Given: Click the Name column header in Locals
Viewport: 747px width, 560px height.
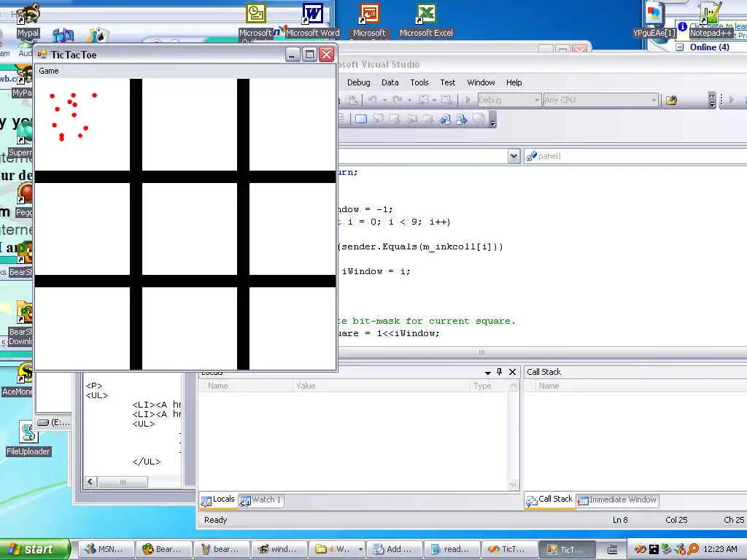Looking at the screenshot, I should point(247,386).
